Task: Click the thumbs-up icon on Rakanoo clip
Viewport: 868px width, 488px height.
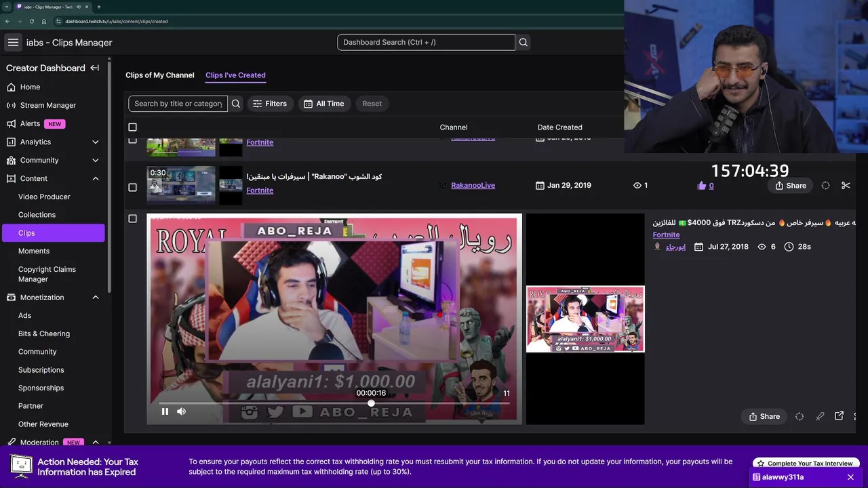Action: [701, 186]
